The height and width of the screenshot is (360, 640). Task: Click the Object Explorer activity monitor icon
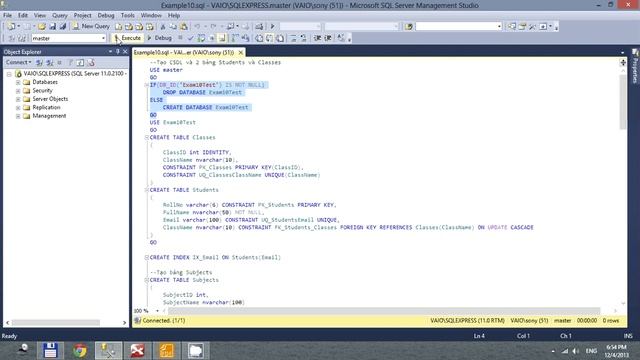pos(91,62)
